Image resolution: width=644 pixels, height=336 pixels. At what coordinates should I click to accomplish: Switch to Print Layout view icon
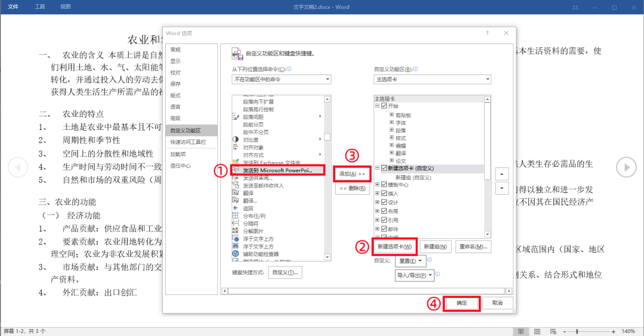537,331
